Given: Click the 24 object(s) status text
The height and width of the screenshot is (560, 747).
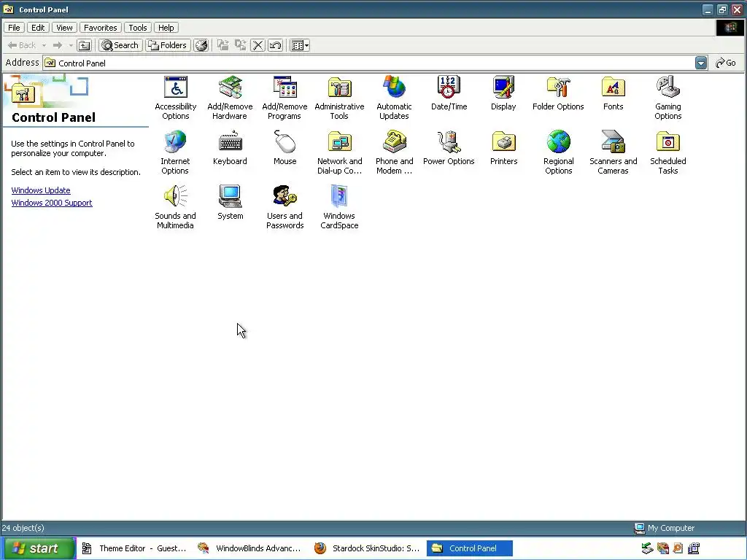Looking at the screenshot, I should [23, 528].
